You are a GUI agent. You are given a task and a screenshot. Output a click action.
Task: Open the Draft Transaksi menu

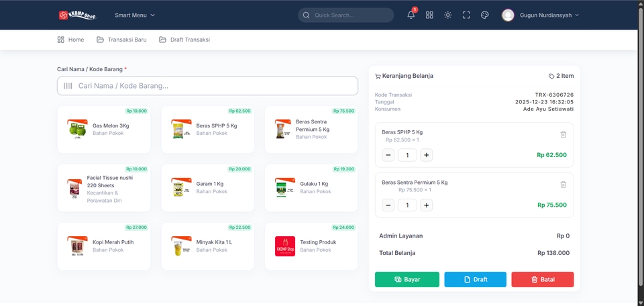[184, 40]
